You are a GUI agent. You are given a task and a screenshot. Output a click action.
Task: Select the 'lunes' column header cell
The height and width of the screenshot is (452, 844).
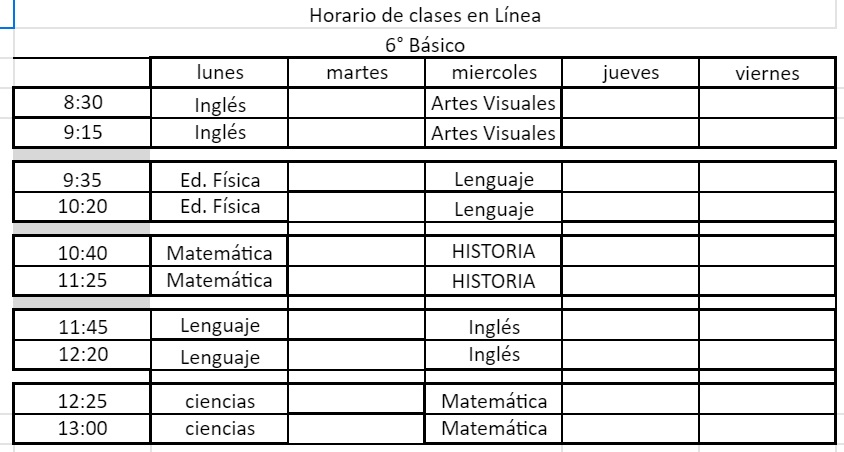pos(220,72)
